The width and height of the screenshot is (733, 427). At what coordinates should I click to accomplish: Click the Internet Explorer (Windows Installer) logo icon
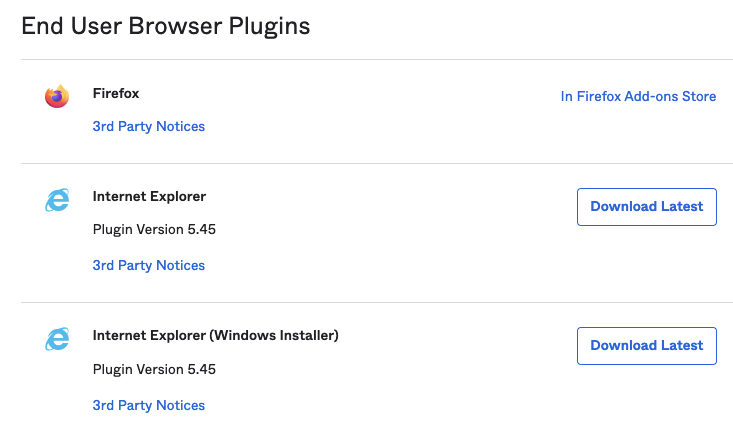[x=57, y=340]
